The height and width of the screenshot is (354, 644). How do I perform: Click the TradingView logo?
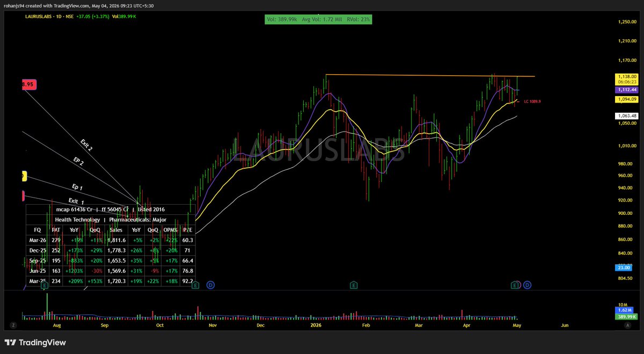(x=35, y=343)
